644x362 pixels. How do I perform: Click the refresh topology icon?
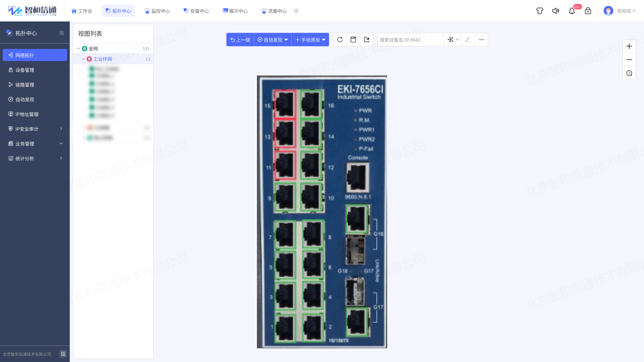(340, 40)
